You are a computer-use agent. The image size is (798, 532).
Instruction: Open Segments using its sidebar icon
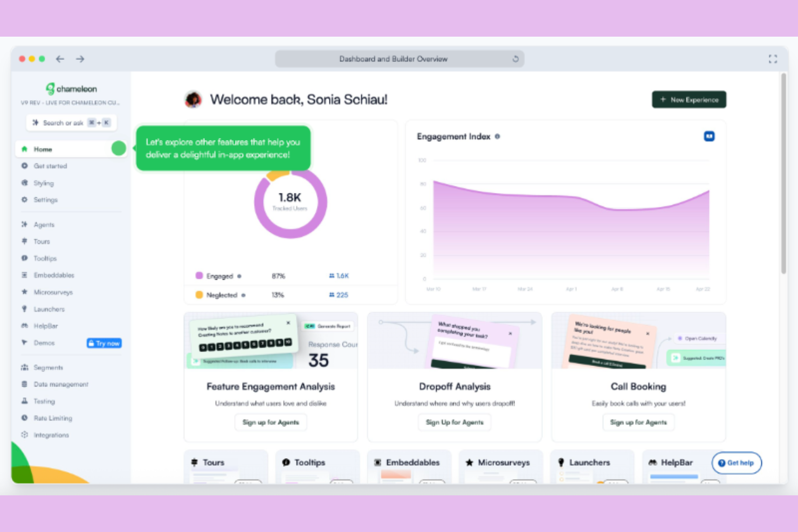(24, 367)
